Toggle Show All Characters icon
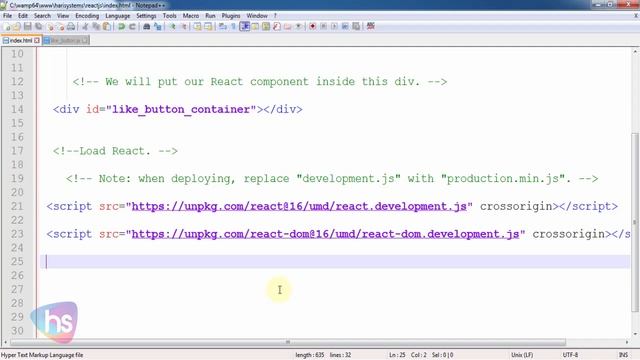Image resolution: width=640 pixels, height=360 pixels. point(233,27)
